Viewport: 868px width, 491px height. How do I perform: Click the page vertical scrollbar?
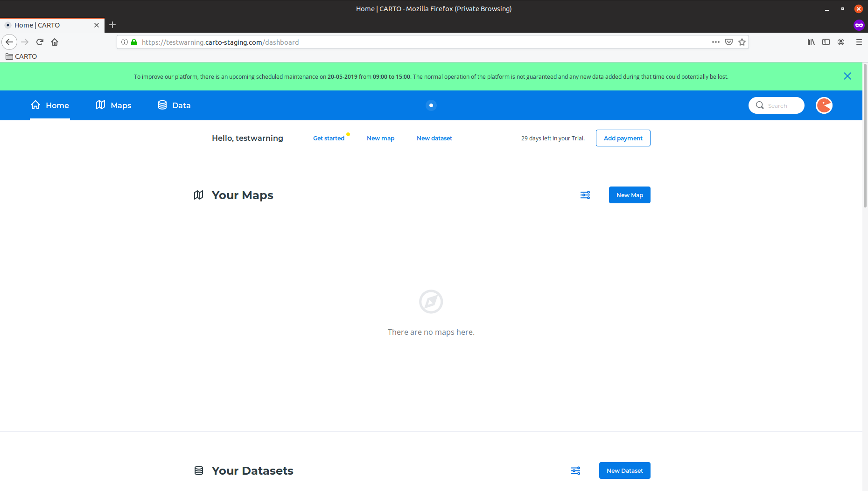coord(865,135)
